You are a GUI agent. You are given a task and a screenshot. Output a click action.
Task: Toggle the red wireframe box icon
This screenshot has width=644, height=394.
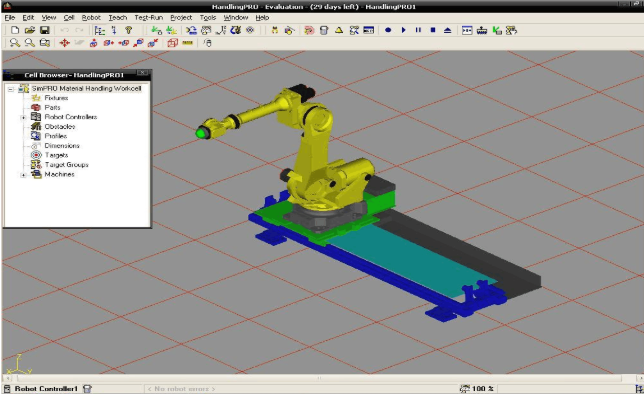pyautogui.click(x=172, y=42)
